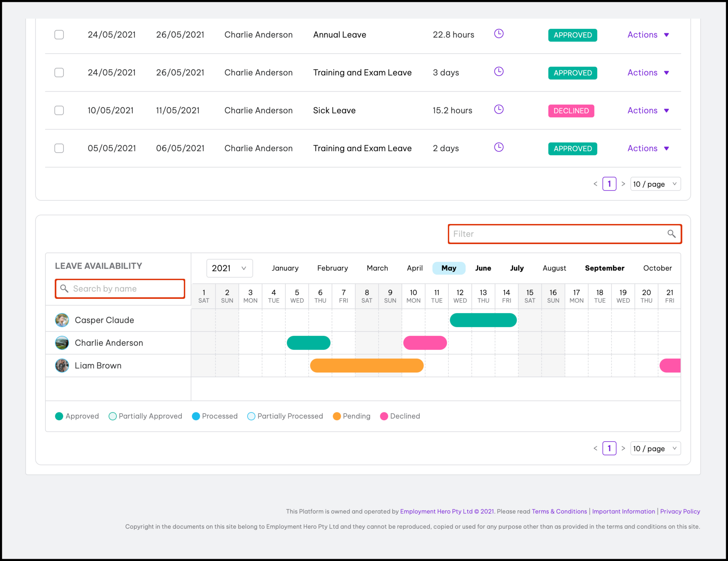Open upper table 10 / page selector
Screen dimensions: 728x561
coord(655,184)
